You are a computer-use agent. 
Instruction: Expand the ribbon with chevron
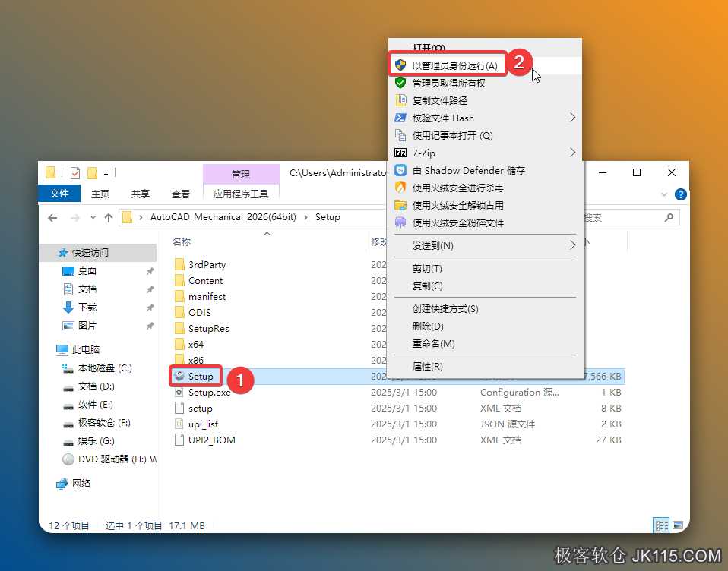coord(664,194)
